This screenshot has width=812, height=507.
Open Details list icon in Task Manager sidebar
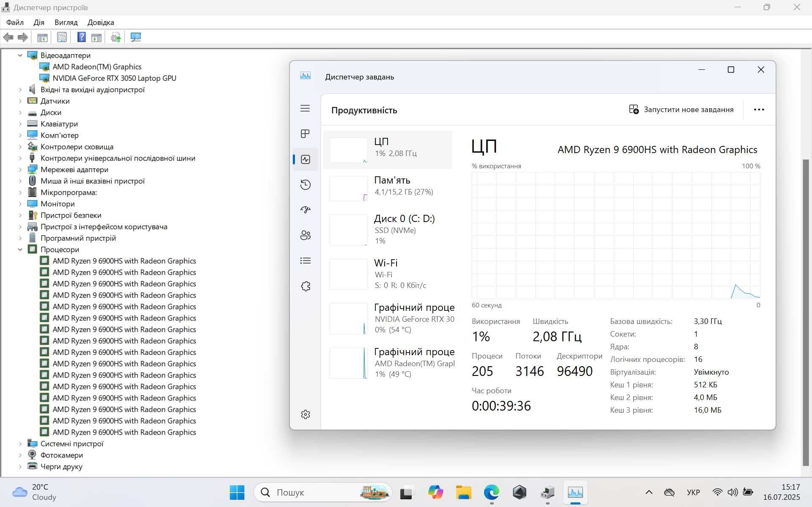[306, 260]
